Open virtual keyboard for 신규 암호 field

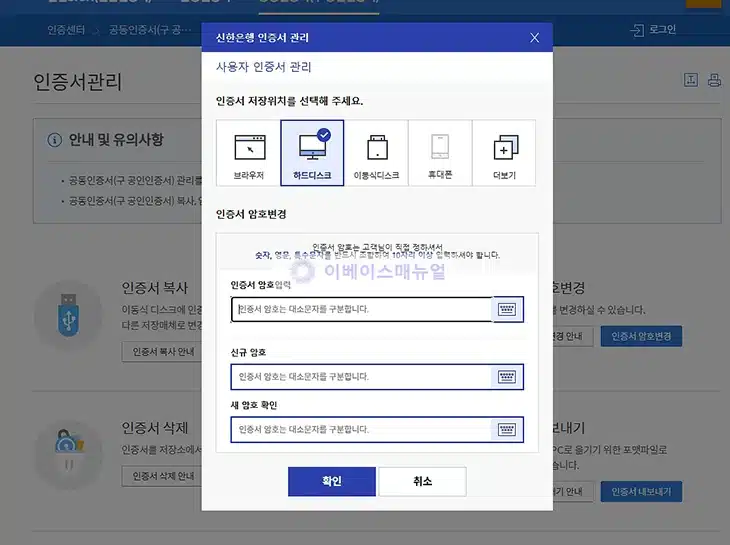click(x=507, y=377)
